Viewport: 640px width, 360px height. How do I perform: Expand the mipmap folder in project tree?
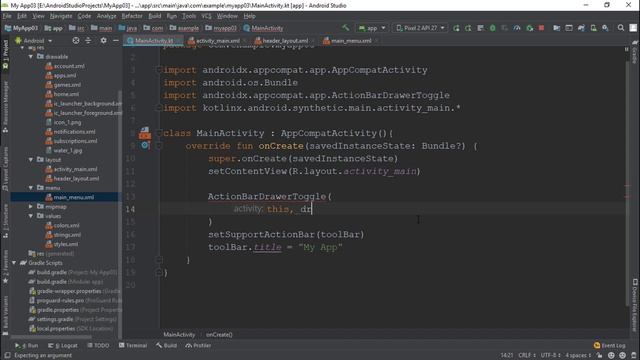(31, 207)
